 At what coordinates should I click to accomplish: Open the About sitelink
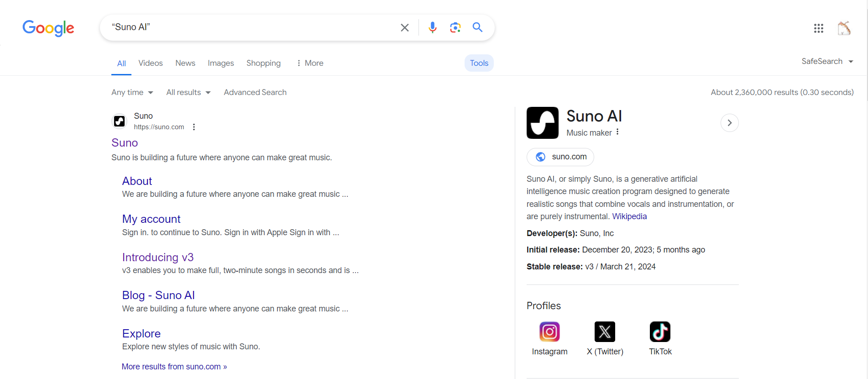pyautogui.click(x=137, y=181)
